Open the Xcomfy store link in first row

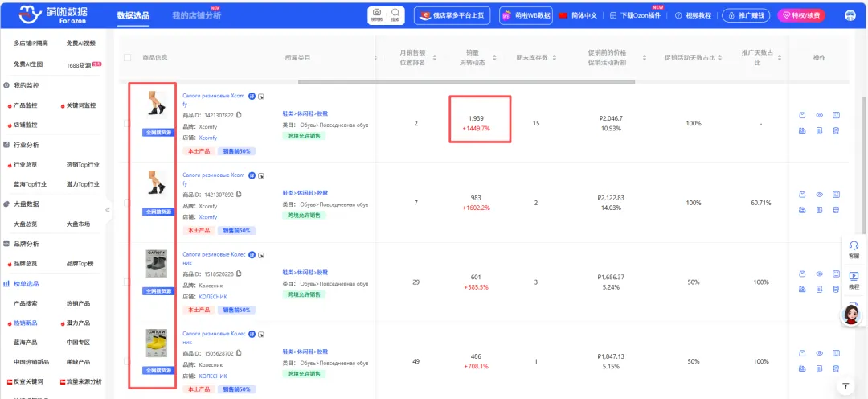[x=208, y=138]
